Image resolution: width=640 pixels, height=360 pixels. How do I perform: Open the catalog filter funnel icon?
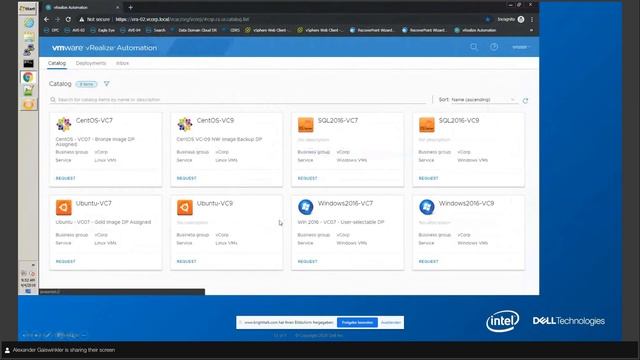pos(107,84)
